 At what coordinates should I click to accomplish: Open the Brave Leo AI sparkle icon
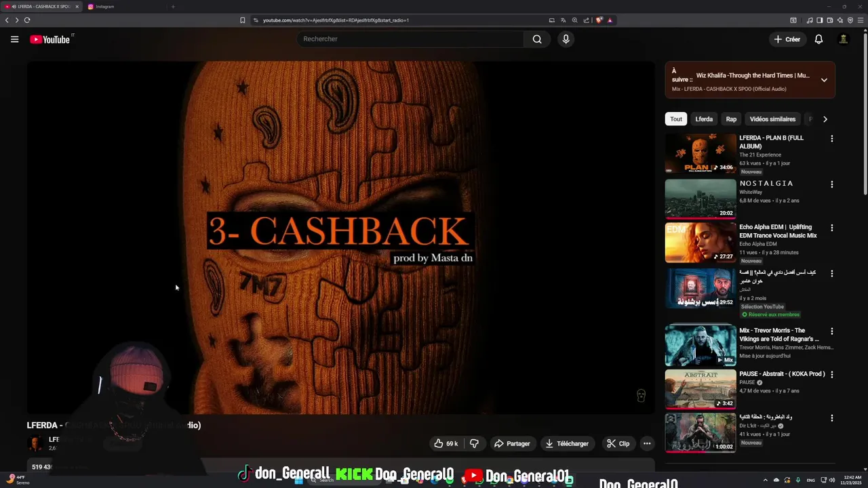pyautogui.click(x=840, y=20)
